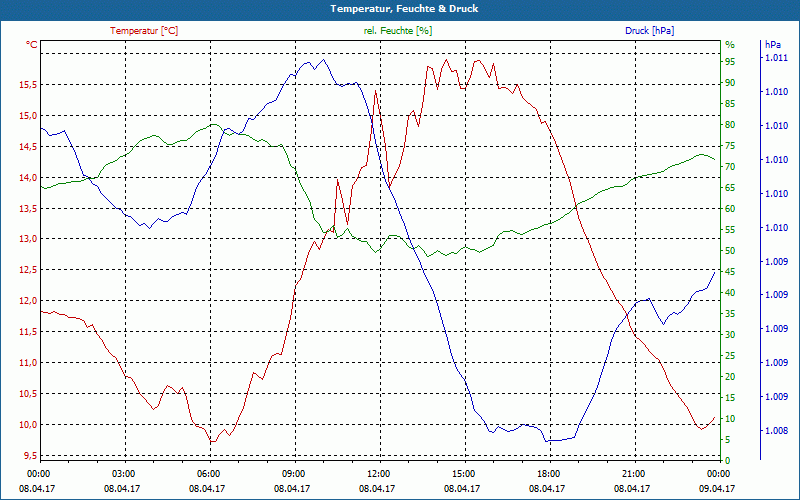Viewport: 800px width, 500px height.
Task: Click the "18:00" time axis label
Action: pos(548,474)
